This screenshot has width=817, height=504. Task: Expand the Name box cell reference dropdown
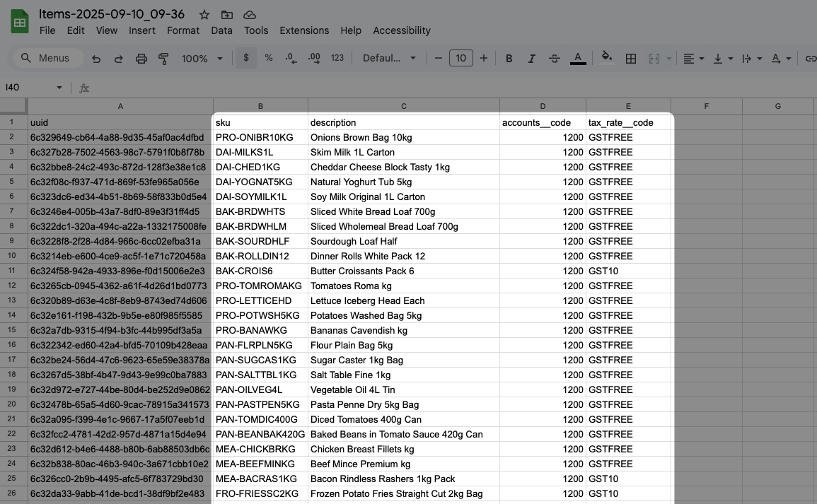pyautogui.click(x=59, y=88)
